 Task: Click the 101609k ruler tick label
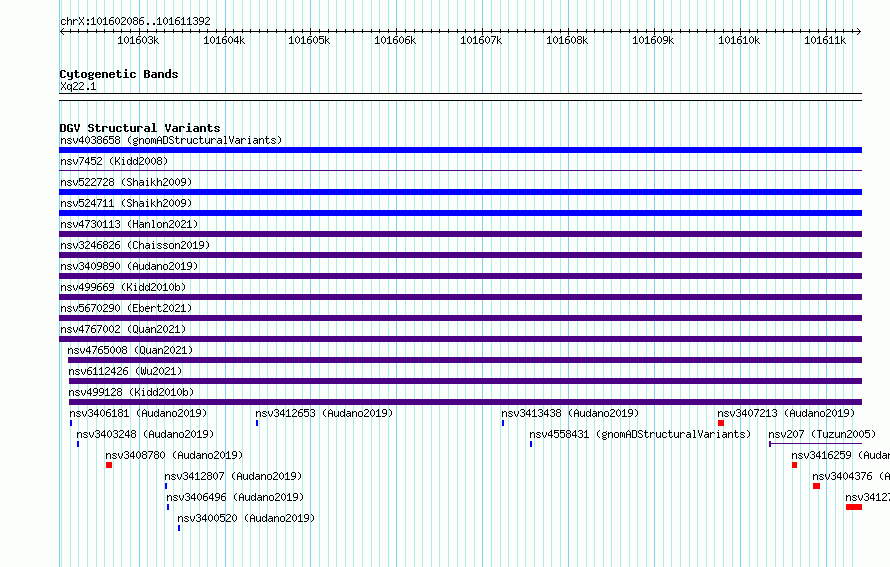click(x=653, y=40)
